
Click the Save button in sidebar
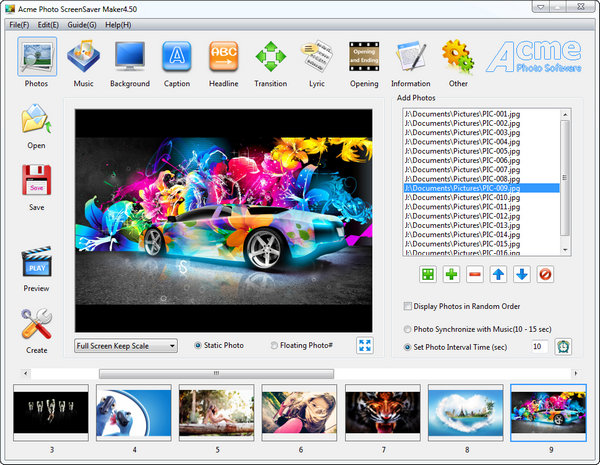pyautogui.click(x=37, y=188)
